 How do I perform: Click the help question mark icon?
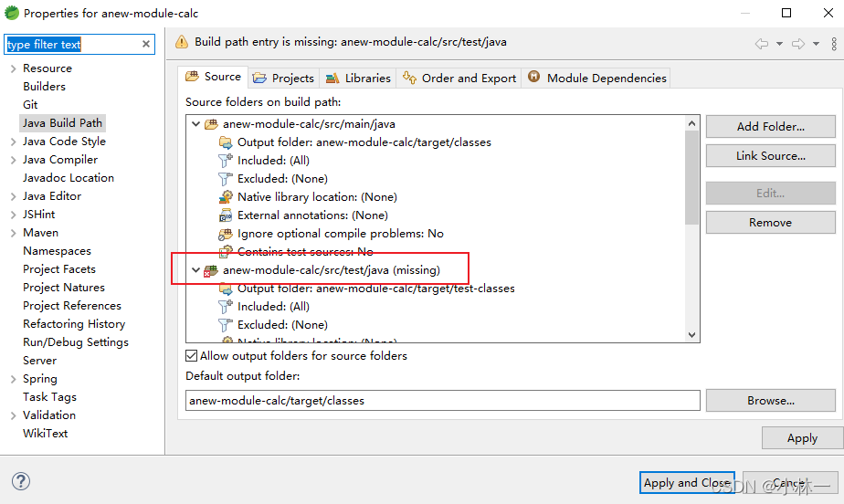[x=21, y=481]
